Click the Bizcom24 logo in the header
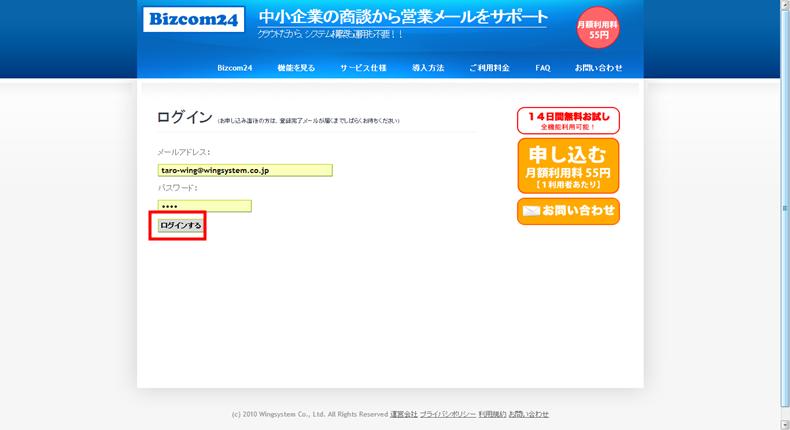Viewport: 790px width, 430px height. point(193,21)
